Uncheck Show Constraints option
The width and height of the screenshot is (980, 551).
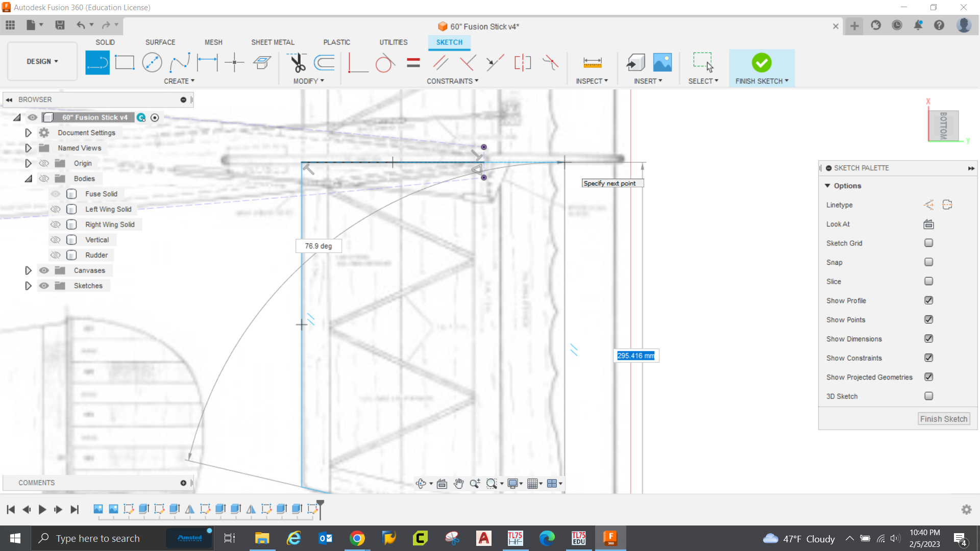(928, 358)
